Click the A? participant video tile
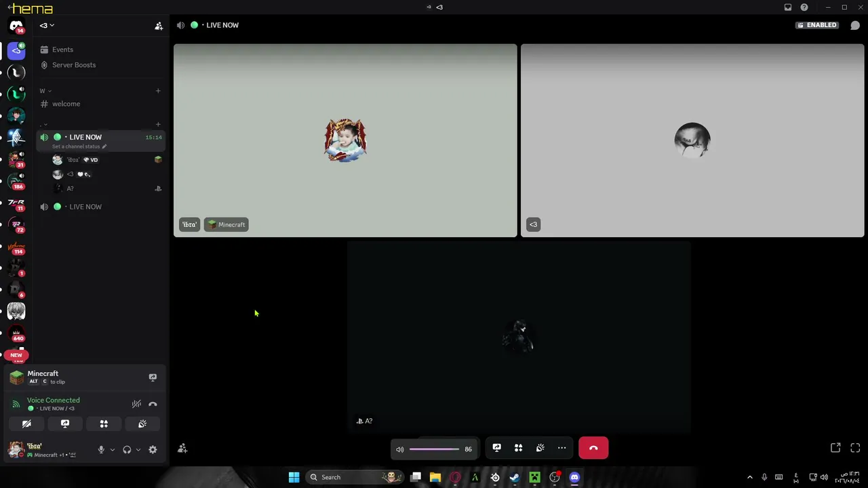Viewport: 868px width, 488px height. click(519, 337)
